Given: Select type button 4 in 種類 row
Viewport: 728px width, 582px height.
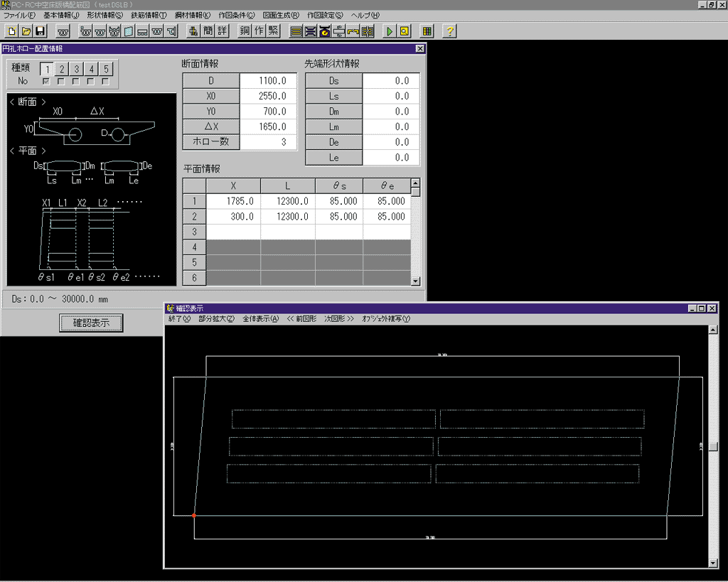Looking at the screenshot, I should (91, 69).
